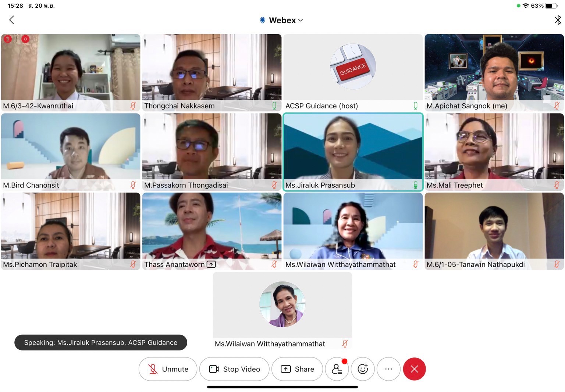
Task: Select Ms.Jiraluk Prasansub's highlighted video tile
Action: pyautogui.click(x=353, y=147)
